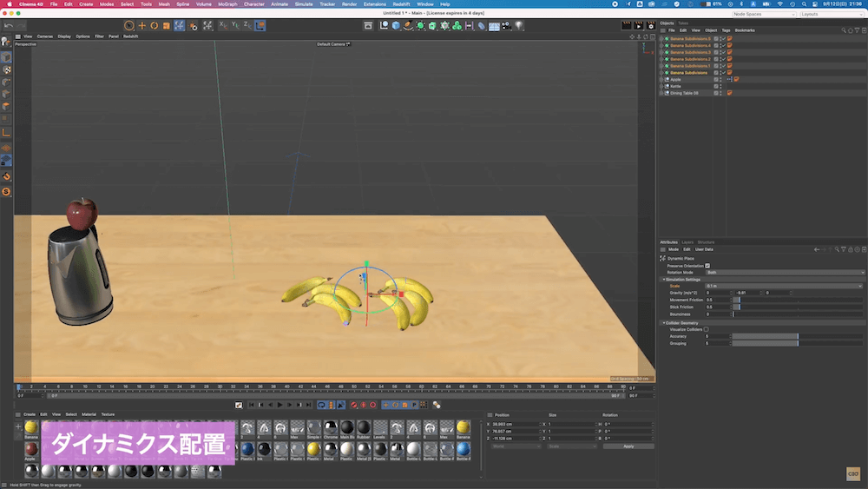Image resolution: width=868 pixels, height=489 pixels.
Task: Collapse the Collider Geometry section
Action: point(664,322)
